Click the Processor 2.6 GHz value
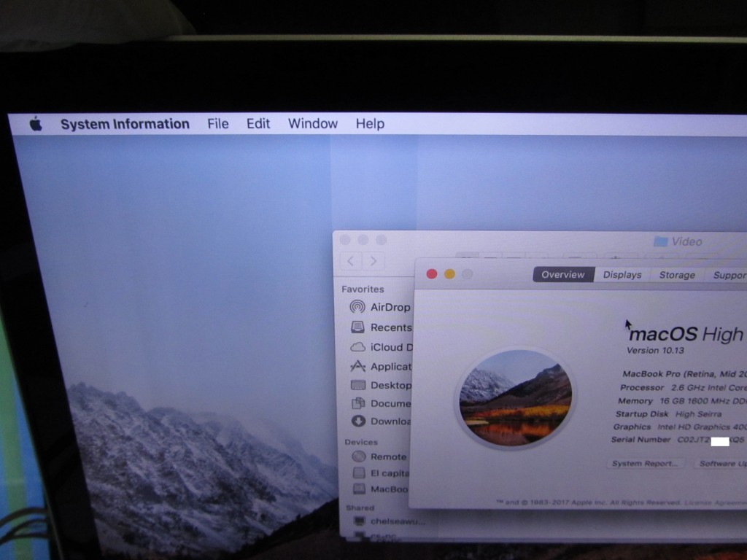Viewport: 747px width, 560px height. pyautogui.click(x=709, y=388)
